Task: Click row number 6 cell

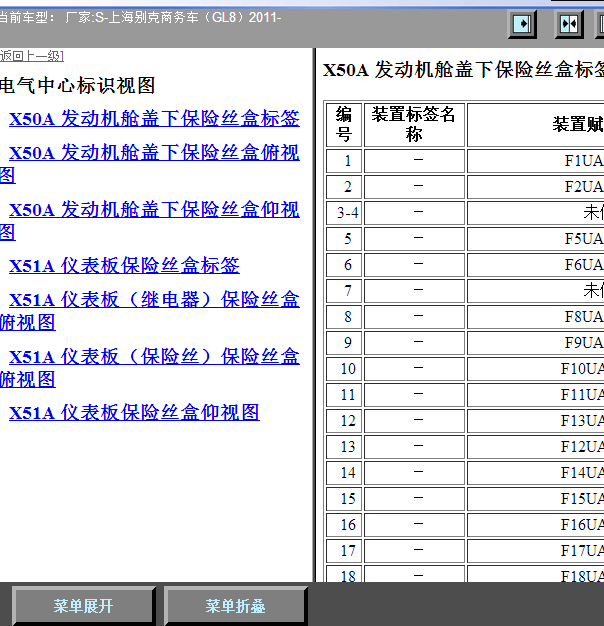Action: pos(344,265)
